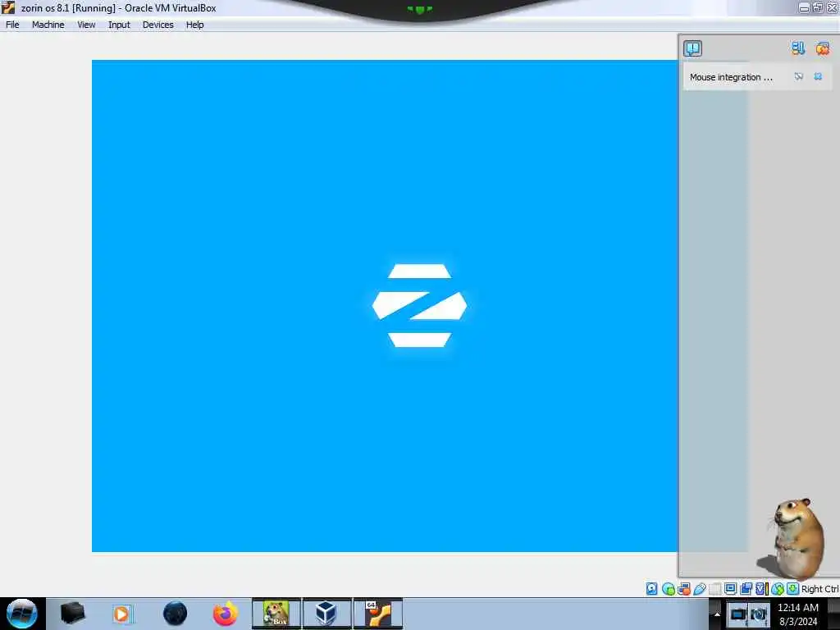Open the View menu

point(86,25)
